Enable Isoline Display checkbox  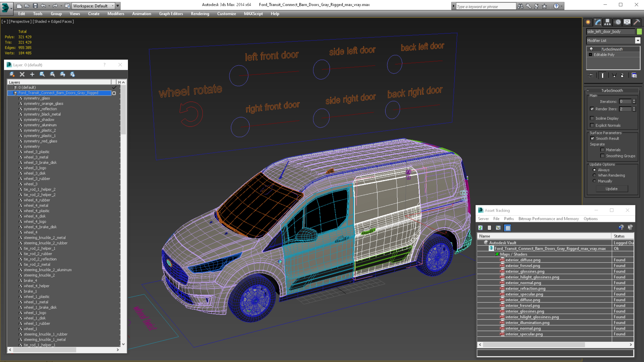click(x=592, y=118)
